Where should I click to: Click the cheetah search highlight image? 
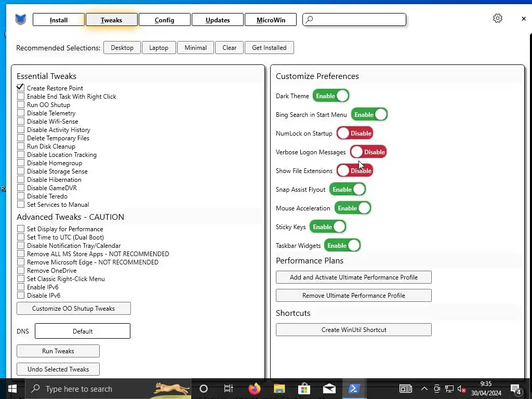[171, 389]
